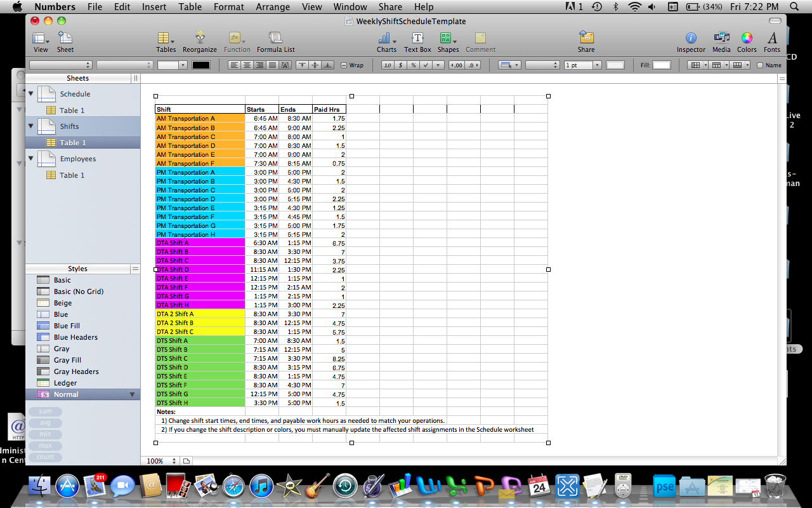Add a new Sheet
The width and height of the screenshot is (812, 508).
(x=65, y=39)
